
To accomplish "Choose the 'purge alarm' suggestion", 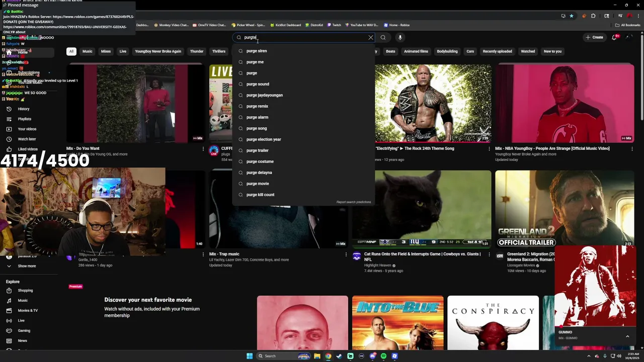I will pos(303,117).
